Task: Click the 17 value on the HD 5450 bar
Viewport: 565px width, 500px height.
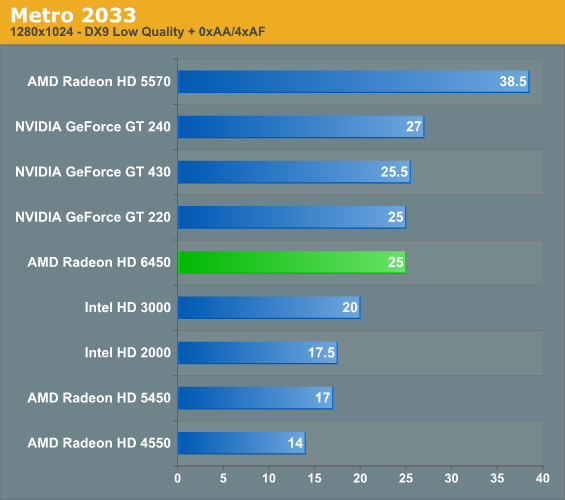Action: [322, 398]
